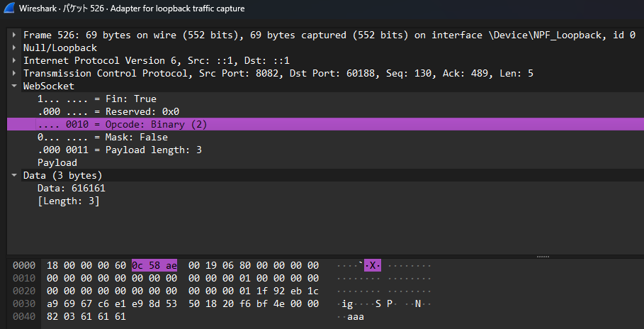Expand the Null/Loopback section
This screenshot has width=644, height=329.
click(14, 48)
